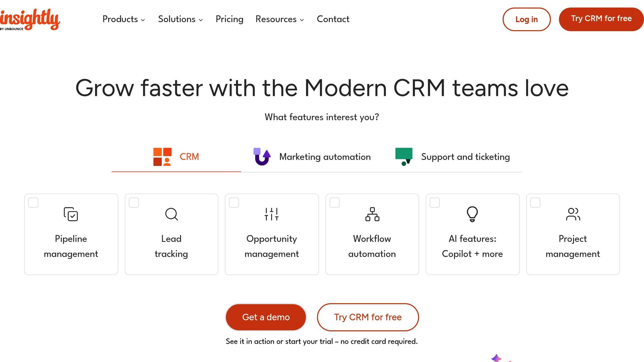The height and width of the screenshot is (362, 644).
Task: Click the Log in button
Action: point(526,19)
